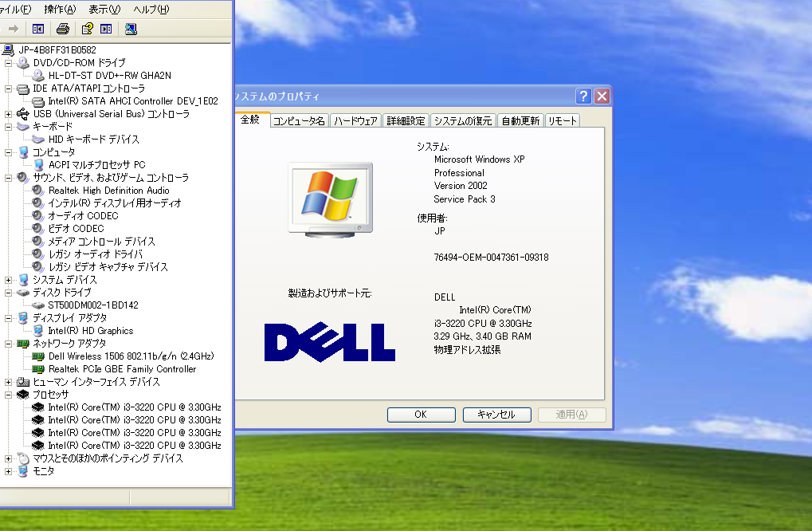Select the コンピュータ category row

[54, 152]
